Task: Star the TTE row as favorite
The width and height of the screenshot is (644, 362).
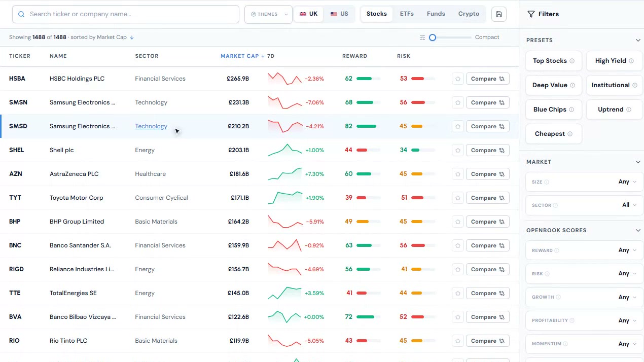Action: point(458,293)
